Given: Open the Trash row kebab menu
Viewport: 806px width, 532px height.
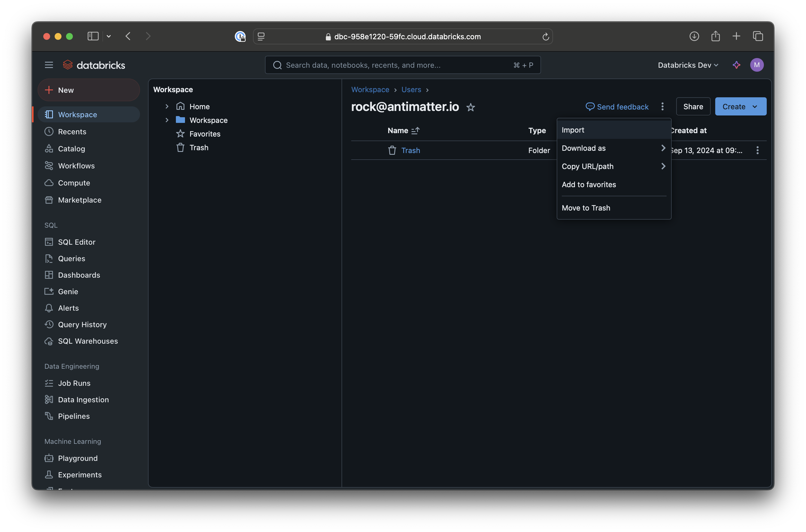Looking at the screenshot, I should tap(757, 150).
